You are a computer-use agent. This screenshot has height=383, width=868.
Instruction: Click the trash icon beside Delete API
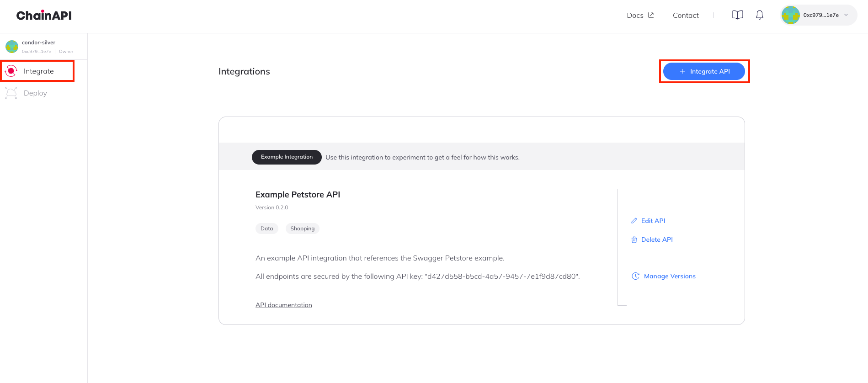pos(634,240)
